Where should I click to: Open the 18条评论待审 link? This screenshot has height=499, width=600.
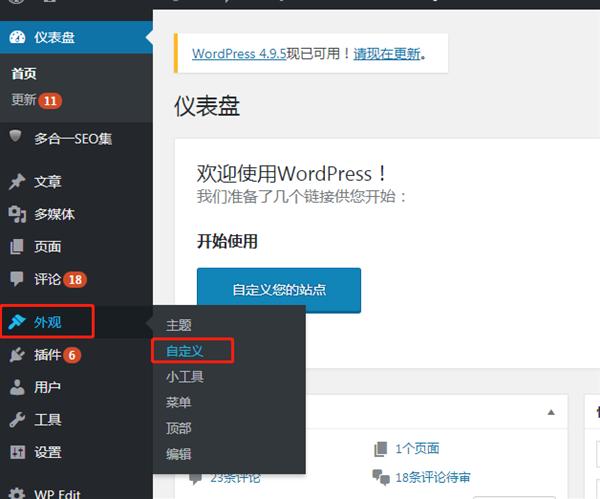click(x=432, y=477)
